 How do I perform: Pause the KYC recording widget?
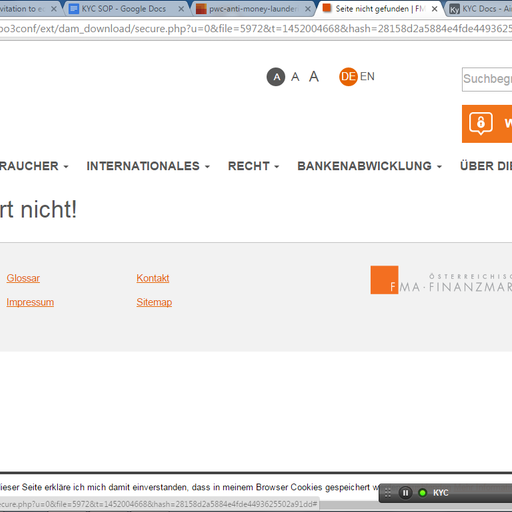[x=405, y=493]
